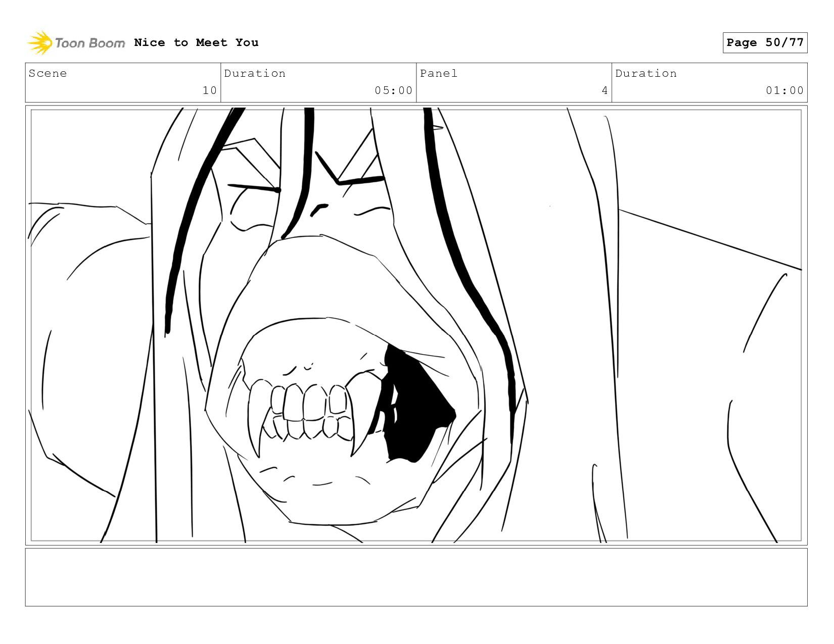
Task: Click the scene duration "05:00"
Action: point(394,90)
